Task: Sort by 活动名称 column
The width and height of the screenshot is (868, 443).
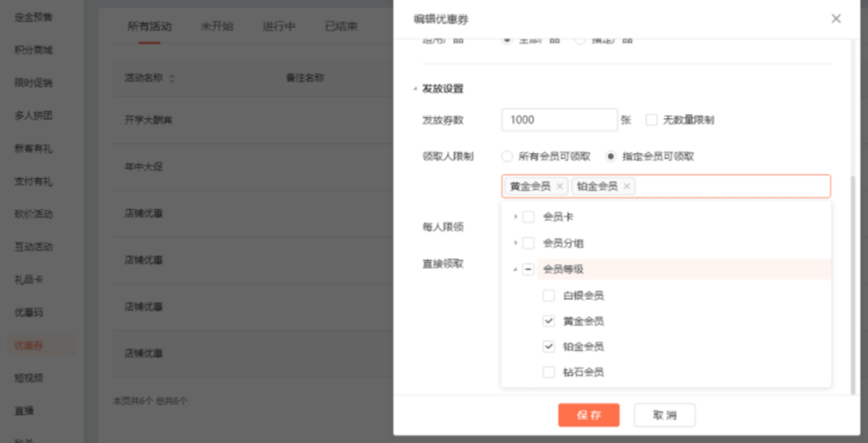Action: pyautogui.click(x=172, y=79)
